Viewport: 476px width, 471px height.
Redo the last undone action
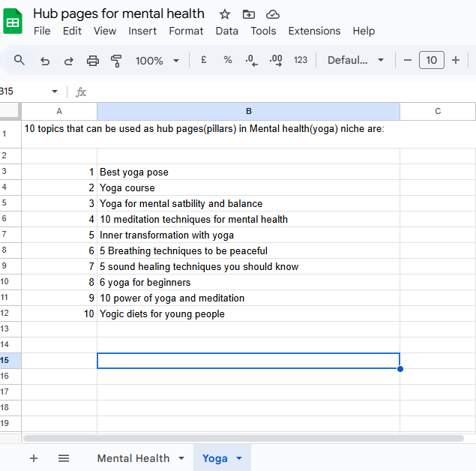(x=69, y=61)
